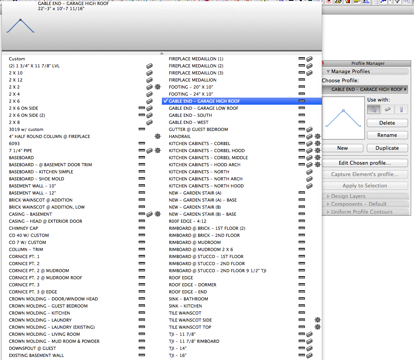Viewport: 416px width, 360px height.
Task: Click wall icon on FIREPLACE MEDALLION row
Action: click(302, 80)
